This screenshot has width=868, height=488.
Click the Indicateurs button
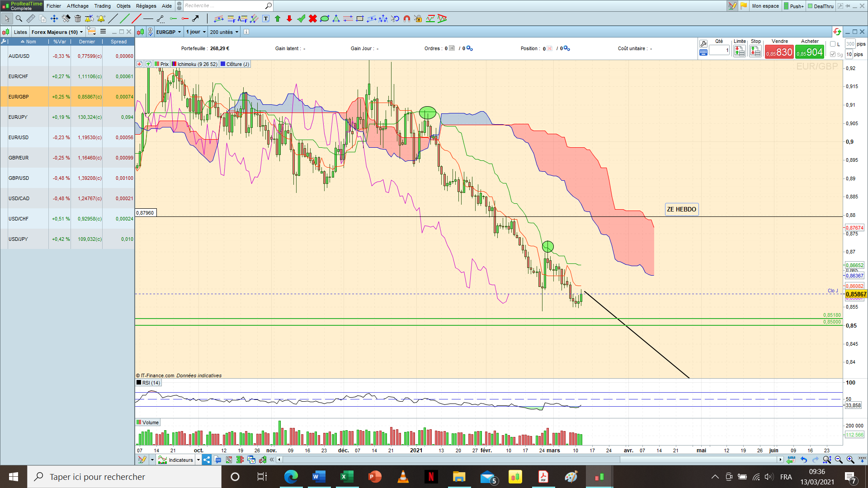[x=176, y=460]
